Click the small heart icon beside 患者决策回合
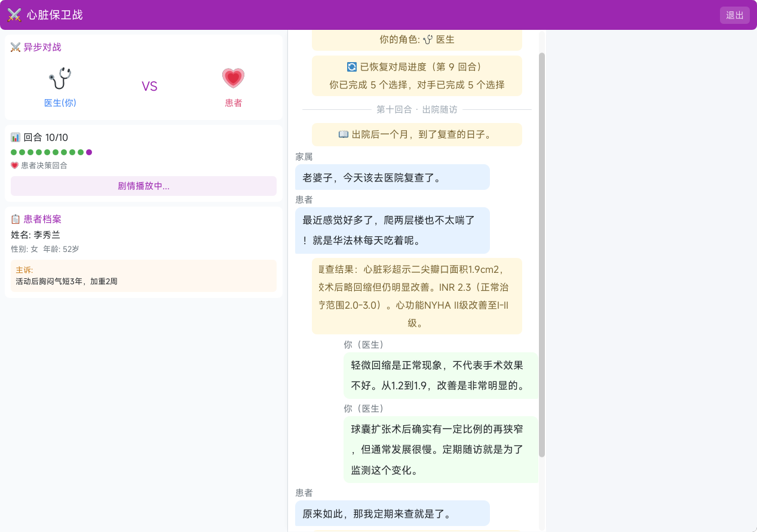This screenshot has width=757, height=532. 14,165
